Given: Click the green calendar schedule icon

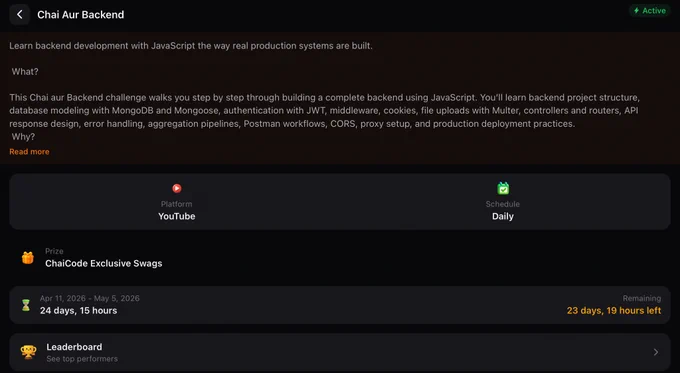Looking at the screenshot, I should pos(503,188).
